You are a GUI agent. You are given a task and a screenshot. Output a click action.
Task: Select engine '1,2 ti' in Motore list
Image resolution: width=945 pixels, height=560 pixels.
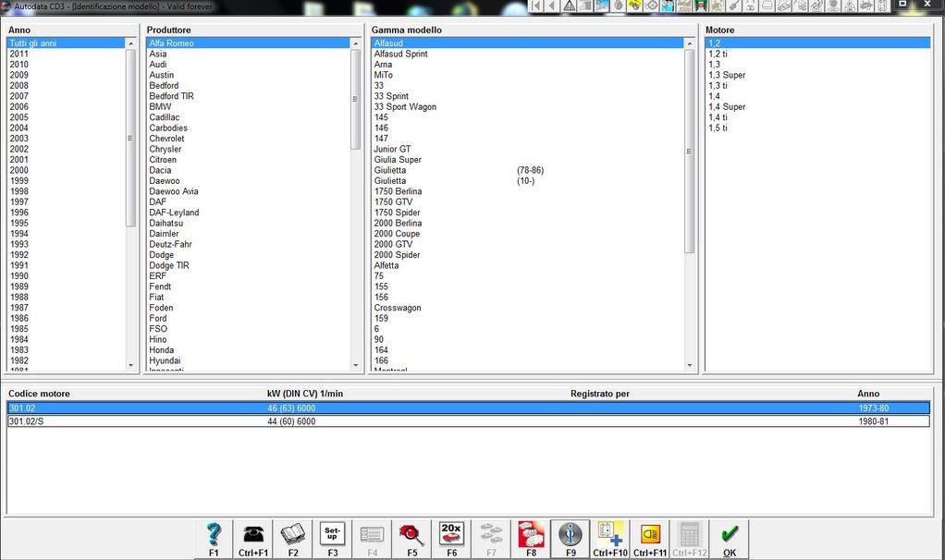(x=817, y=54)
